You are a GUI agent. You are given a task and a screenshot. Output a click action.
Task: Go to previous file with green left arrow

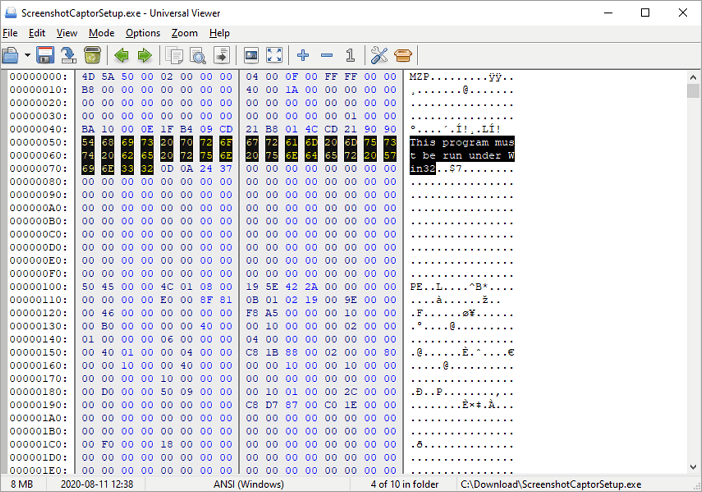coord(122,55)
